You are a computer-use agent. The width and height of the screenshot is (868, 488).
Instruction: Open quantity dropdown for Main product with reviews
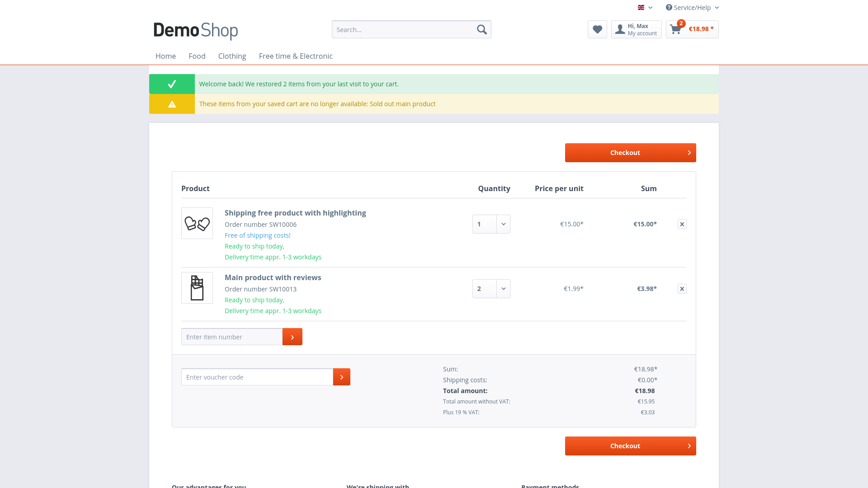coord(491,289)
